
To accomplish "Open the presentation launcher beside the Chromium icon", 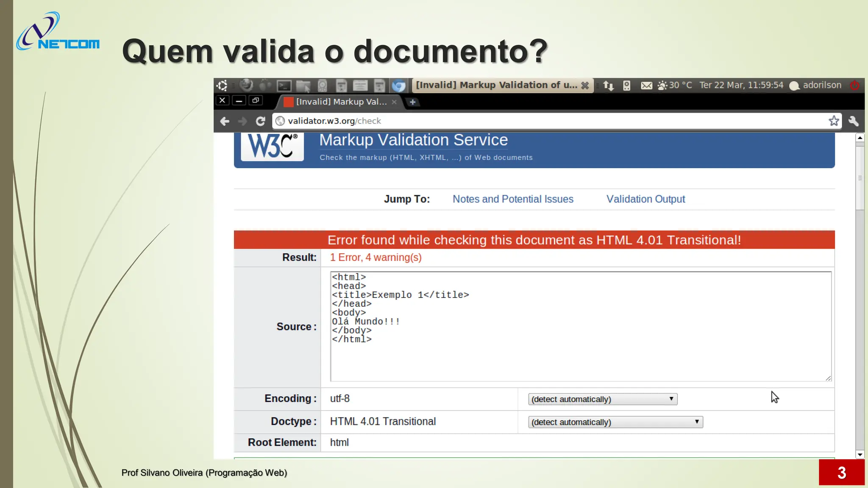I will (379, 86).
